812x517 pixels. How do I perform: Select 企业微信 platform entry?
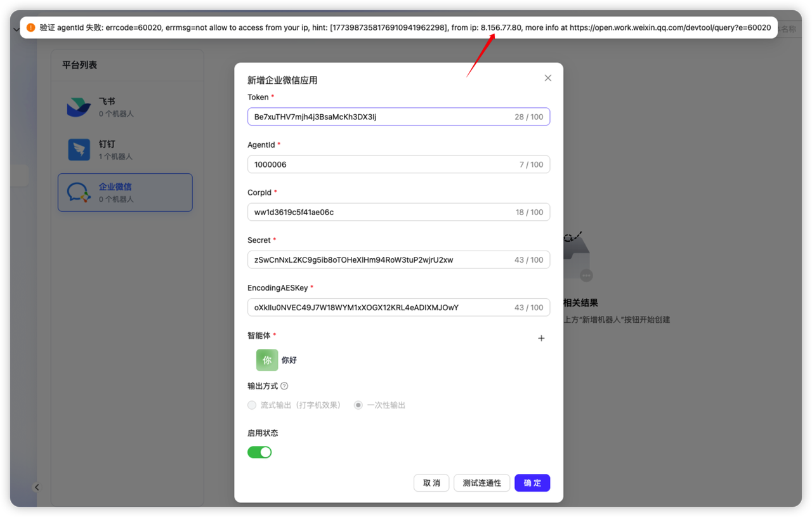click(x=125, y=192)
